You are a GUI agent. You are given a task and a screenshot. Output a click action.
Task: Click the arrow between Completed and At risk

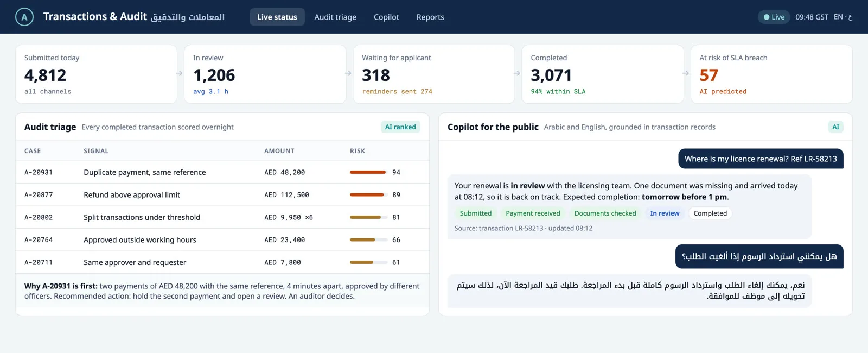(x=686, y=73)
